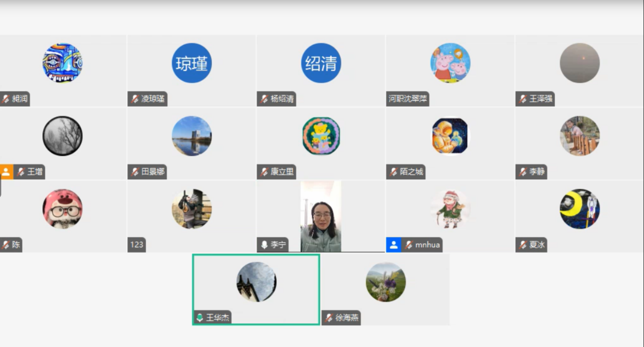Click the blue 绍清 text avatar
Viewport: 644px width, 347px height.
[321, 63]
